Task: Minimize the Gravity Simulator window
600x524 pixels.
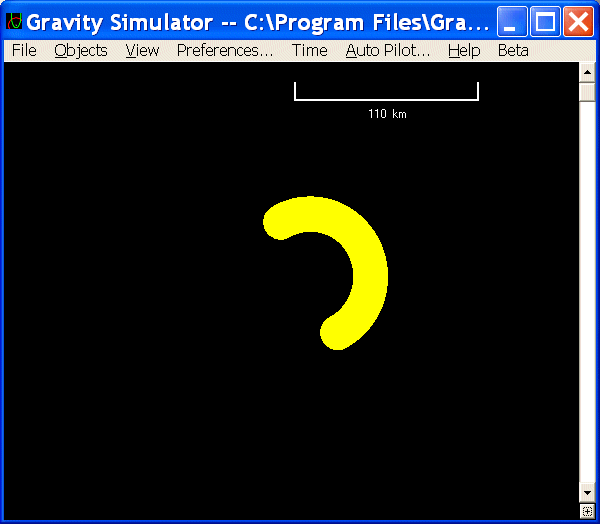Action: (512, 22)
